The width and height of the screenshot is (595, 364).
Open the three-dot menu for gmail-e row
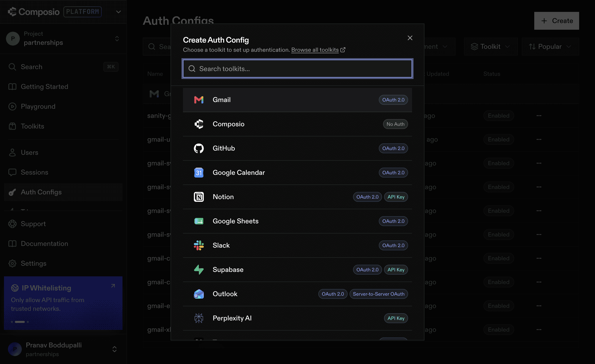tap(539, 306)
